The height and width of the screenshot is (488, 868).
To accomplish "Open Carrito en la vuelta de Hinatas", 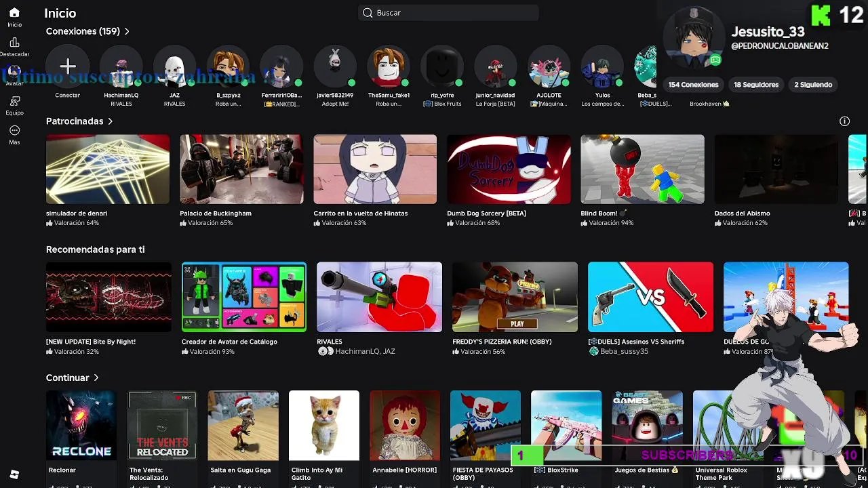I will [x=375, y=169].
